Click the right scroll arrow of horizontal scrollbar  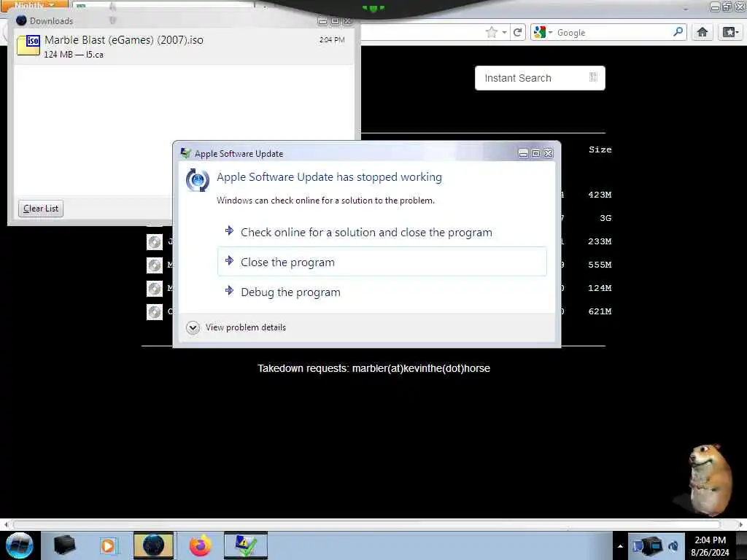click(x=741, y=524)
